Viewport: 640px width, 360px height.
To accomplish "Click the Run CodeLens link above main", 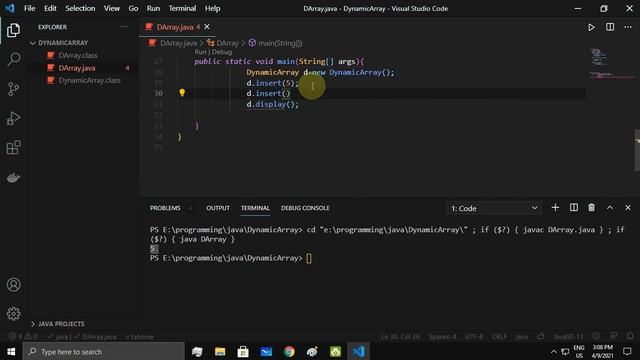I will (200, 52).
